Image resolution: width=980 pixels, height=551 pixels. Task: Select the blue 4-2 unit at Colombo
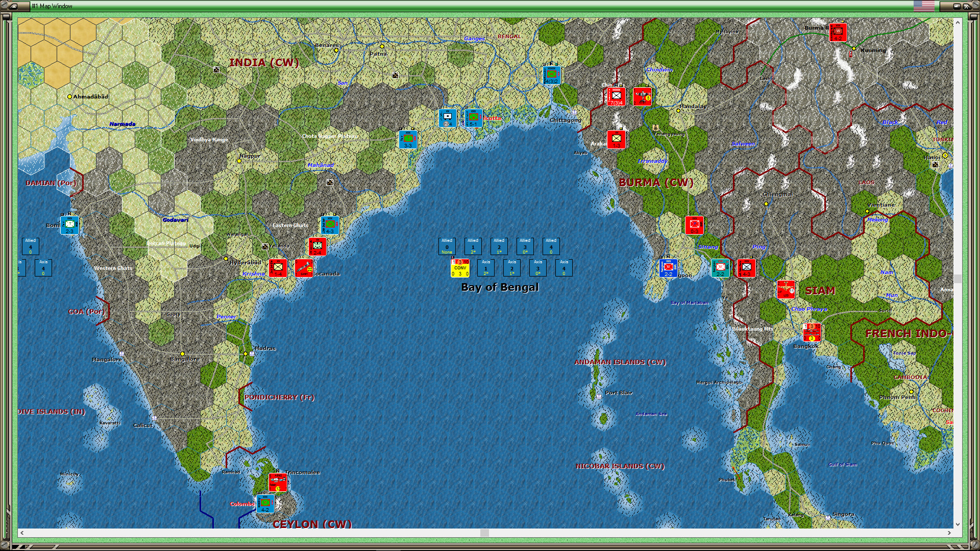click(265, 504)
